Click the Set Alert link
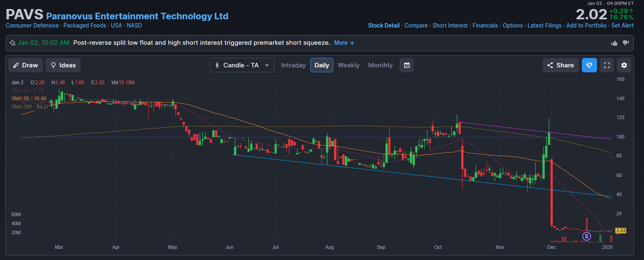Image resolution: width=644 pixels, height=260 pixels. point(622,25)
